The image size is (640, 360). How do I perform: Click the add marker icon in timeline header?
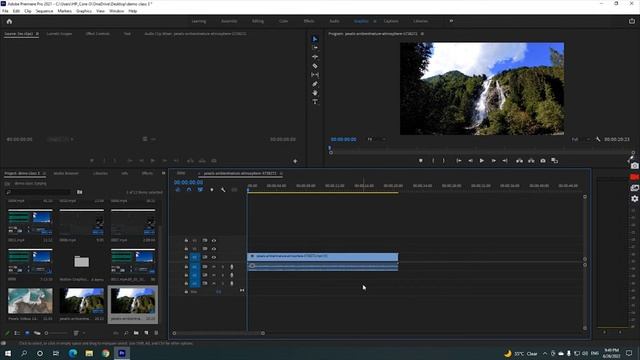[x=211, y=190]
